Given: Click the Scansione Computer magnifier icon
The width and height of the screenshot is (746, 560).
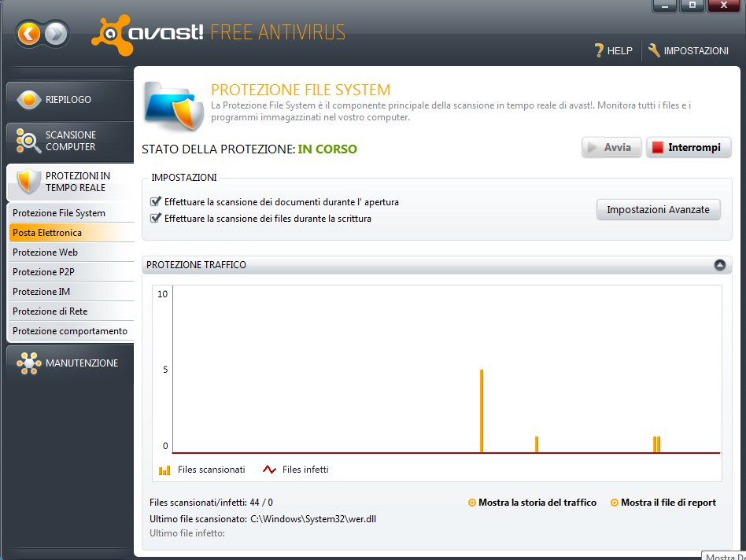Looking at the screenshot, I should click(28, 141).
